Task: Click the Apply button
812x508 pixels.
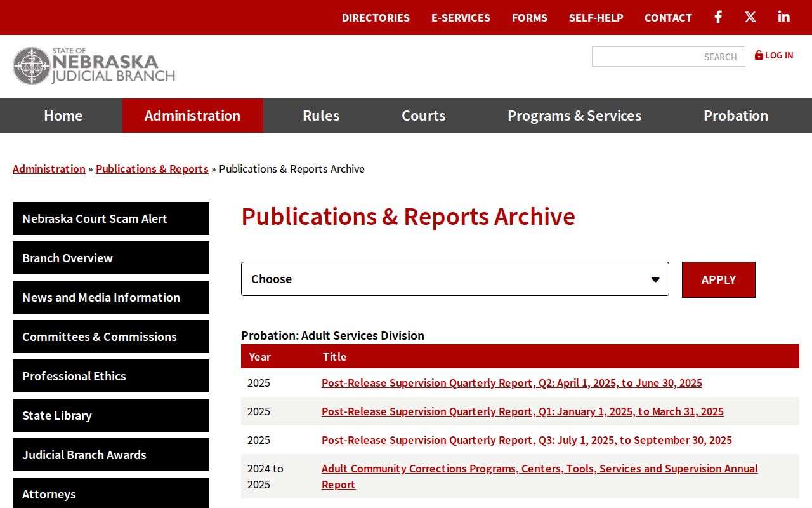Action: tap(719, 279)
